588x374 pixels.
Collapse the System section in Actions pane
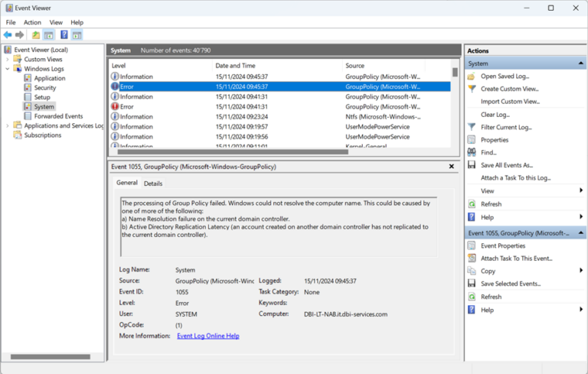pyautogui.click(x=580, y=63)
